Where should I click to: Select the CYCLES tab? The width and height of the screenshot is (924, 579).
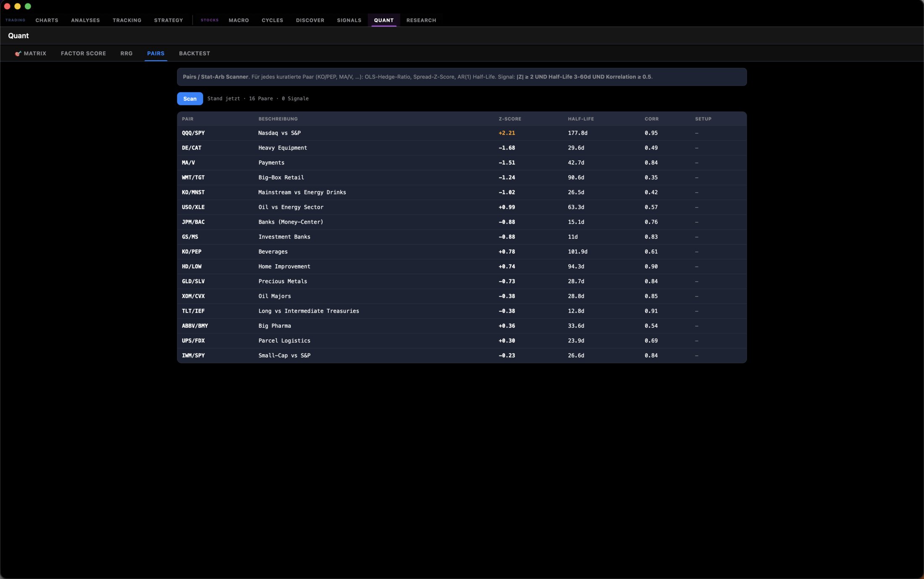coord(272,20)
